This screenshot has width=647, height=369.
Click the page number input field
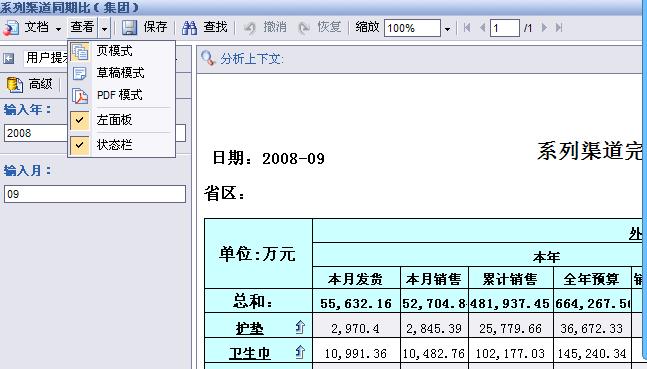click(x=504, y=28)
